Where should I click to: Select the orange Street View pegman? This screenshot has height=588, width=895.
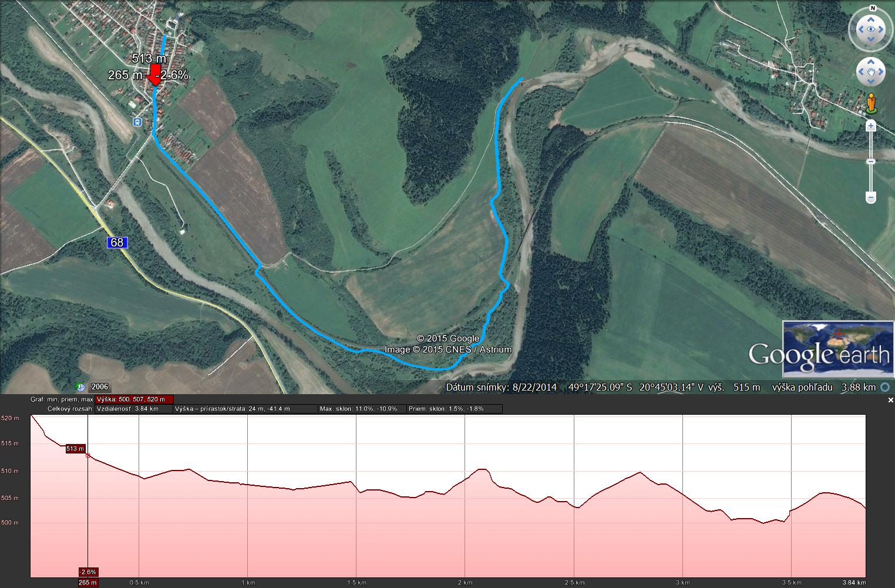pos(871,103)
